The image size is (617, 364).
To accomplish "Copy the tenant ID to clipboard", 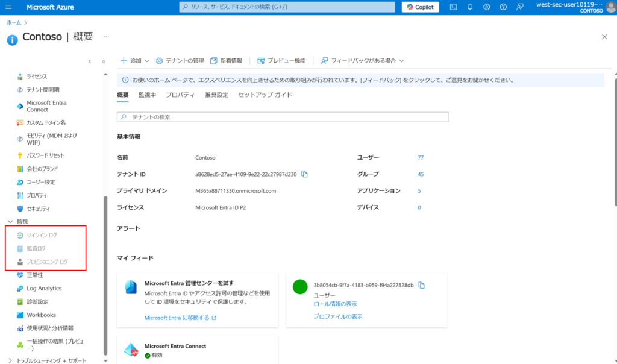I will point(304,174).
